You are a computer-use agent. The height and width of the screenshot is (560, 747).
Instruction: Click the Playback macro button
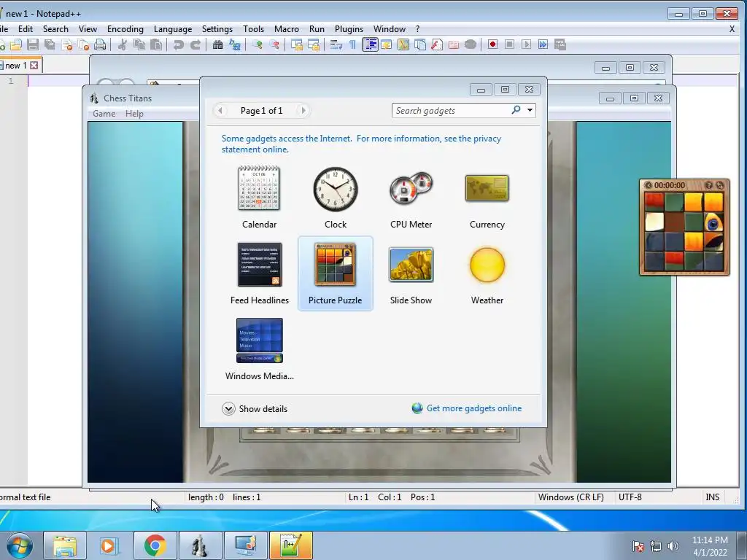coord(526,44)
